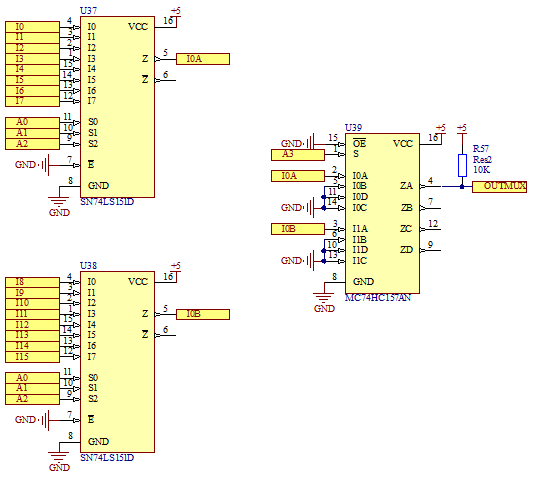Viewport: 533px width, 477px height.
Task: Select the A0 port at U38
Action: coord(32,378)
